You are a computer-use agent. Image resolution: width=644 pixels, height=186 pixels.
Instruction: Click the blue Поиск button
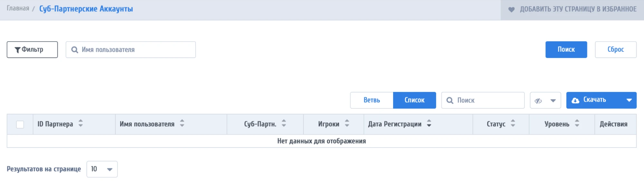click(x=566, y=49)
